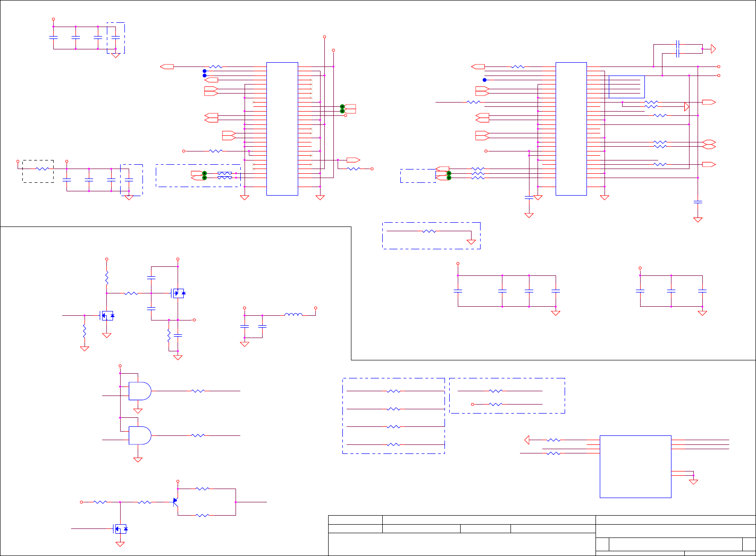Pick the resistor above the transistor's output loop
756x556 pixels.
[202, 488]
